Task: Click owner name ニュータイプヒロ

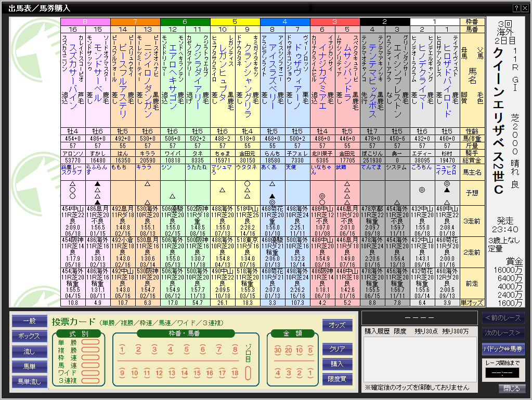Action: click(x=447, y=169)
